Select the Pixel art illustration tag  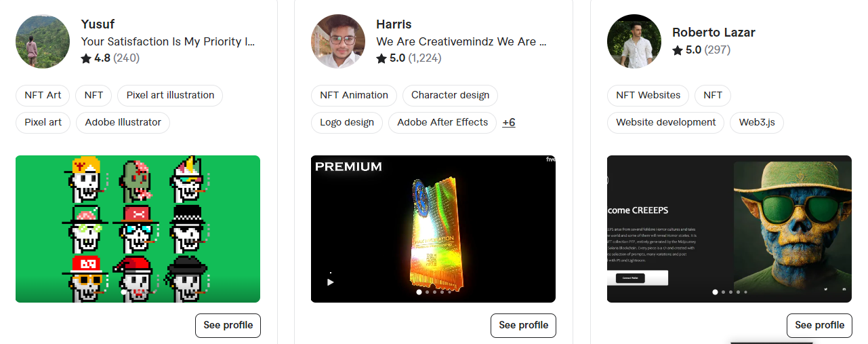170,95
